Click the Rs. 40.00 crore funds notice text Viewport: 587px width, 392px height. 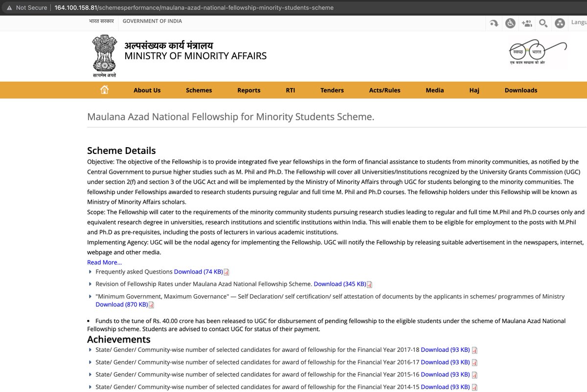[326, 325]
